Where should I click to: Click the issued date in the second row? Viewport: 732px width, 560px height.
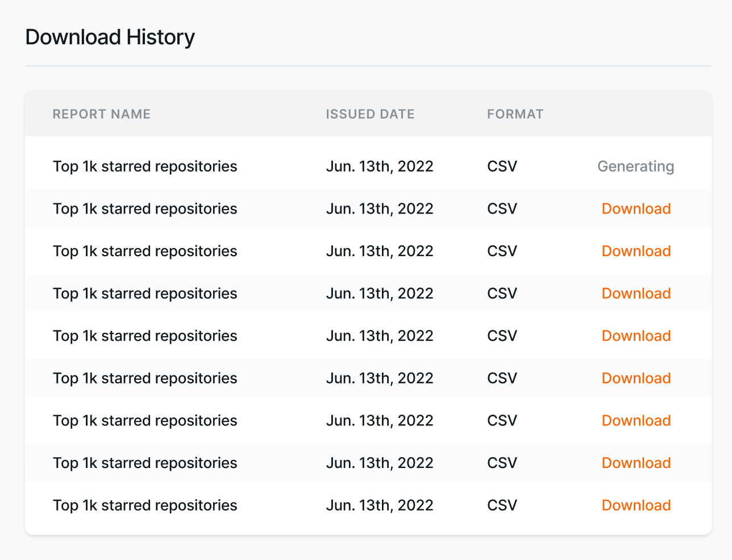[x=380, y=208]
